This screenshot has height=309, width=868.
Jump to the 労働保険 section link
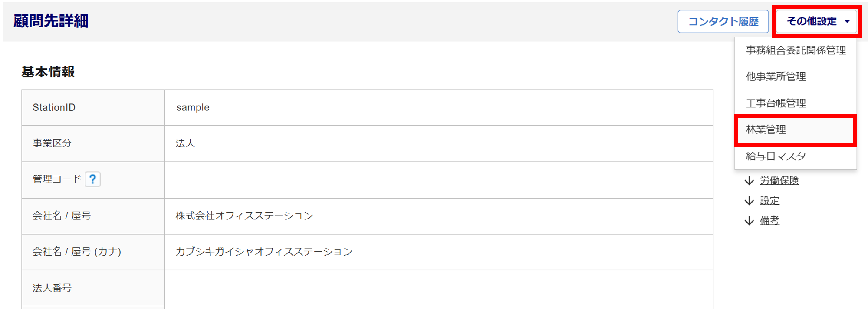point(779,180)
